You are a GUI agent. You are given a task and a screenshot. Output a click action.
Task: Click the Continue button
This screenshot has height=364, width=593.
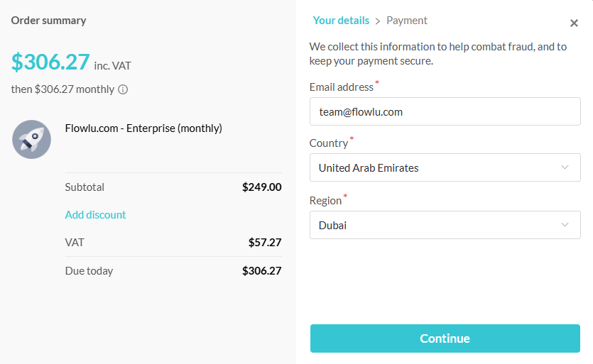pyautogui.click(x=445, y=338)
